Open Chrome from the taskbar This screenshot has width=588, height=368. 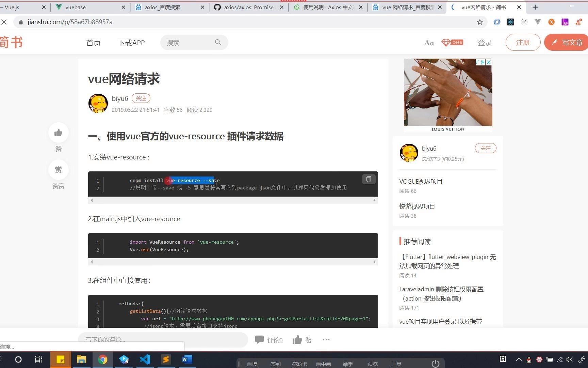tap(103, 359)
